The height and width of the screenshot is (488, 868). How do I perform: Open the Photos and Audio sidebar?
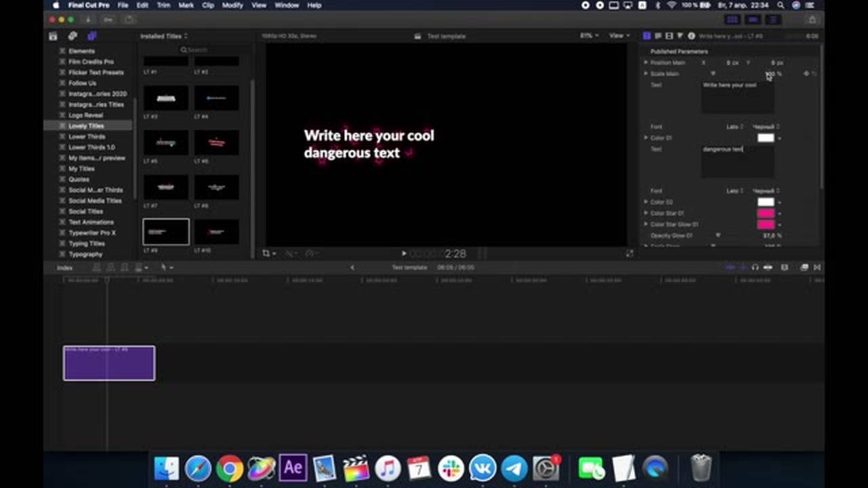click(x=73, y=36)
